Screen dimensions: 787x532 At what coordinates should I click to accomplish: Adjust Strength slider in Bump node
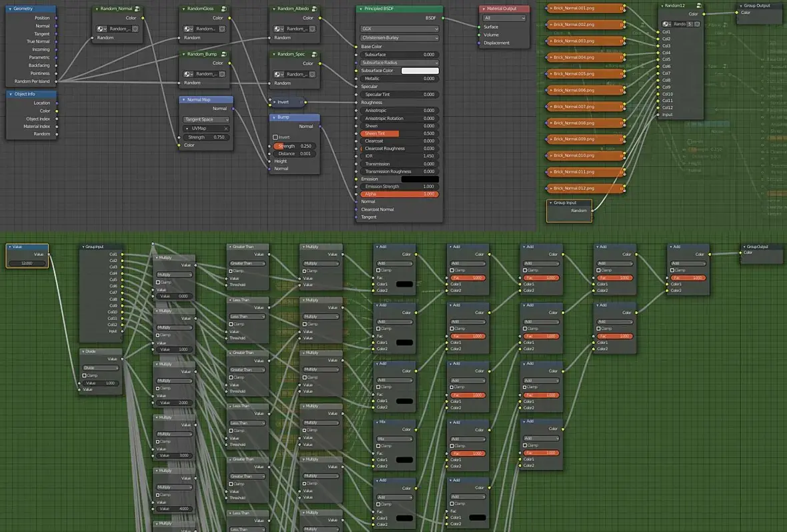[295, 146]
